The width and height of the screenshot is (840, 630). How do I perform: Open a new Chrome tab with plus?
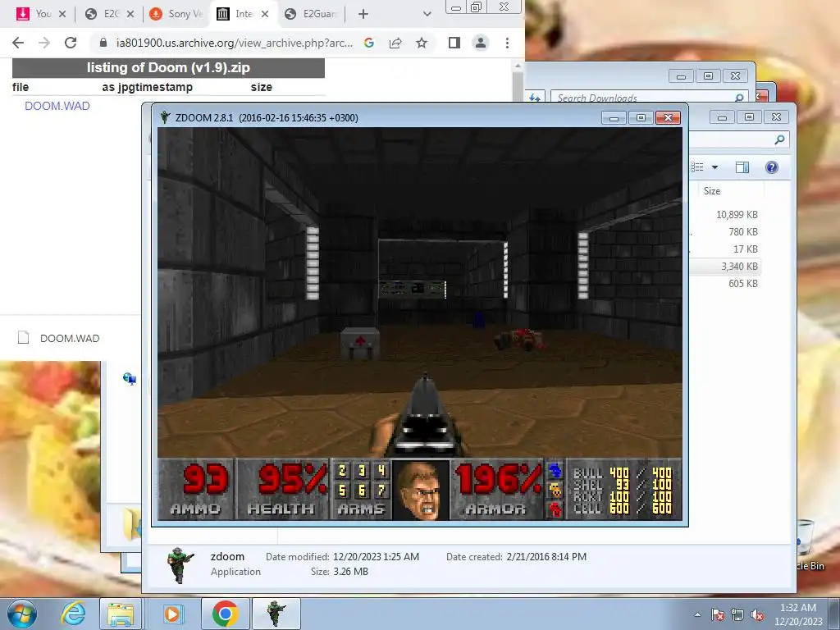pos(363,14)
